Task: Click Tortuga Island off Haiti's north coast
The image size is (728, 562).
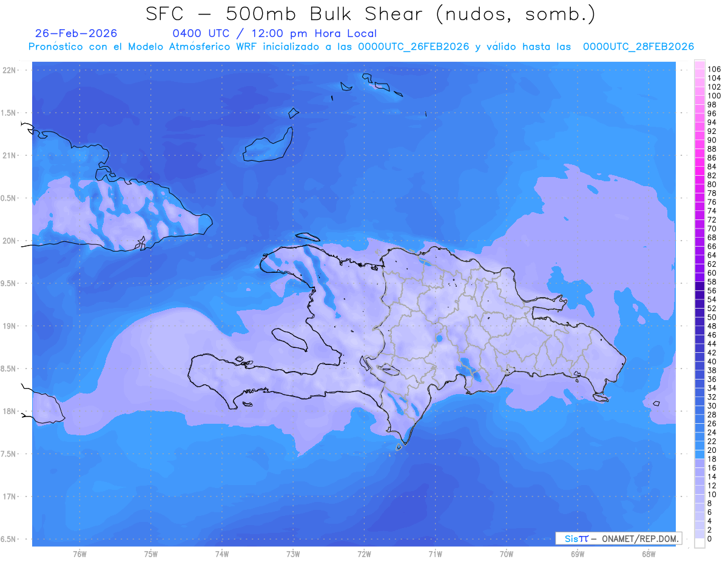Action: click(308, 238)
